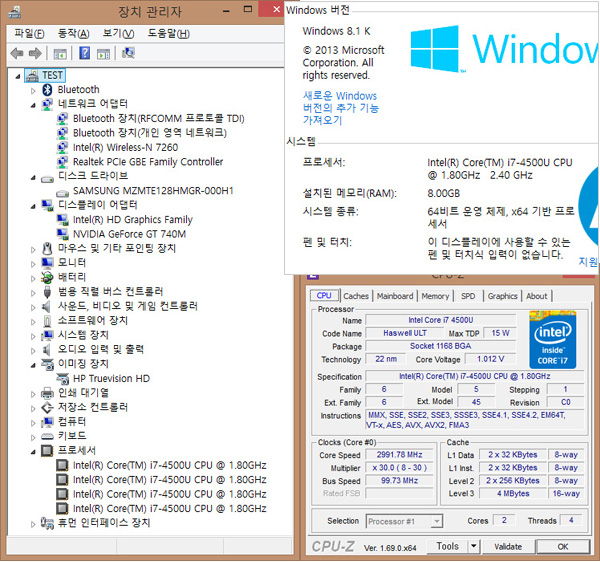This screenshot has height=562, width=600.
Task: Open the 새로운 Windows 버전의 추가 기능 가져오기 link
Action: click(x=340, y=108)
